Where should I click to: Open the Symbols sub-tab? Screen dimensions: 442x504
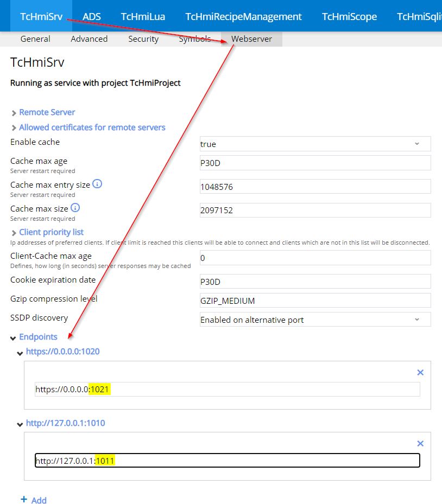pyautogui.click(x=195, y=39)
